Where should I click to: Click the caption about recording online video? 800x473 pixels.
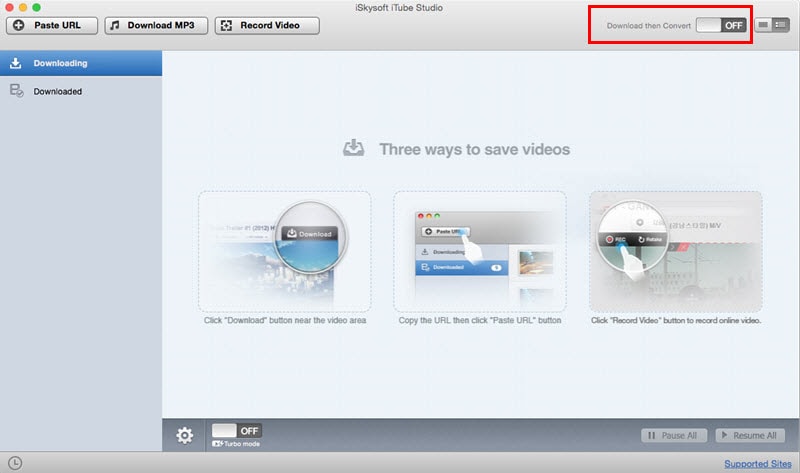tap(676, 320)
